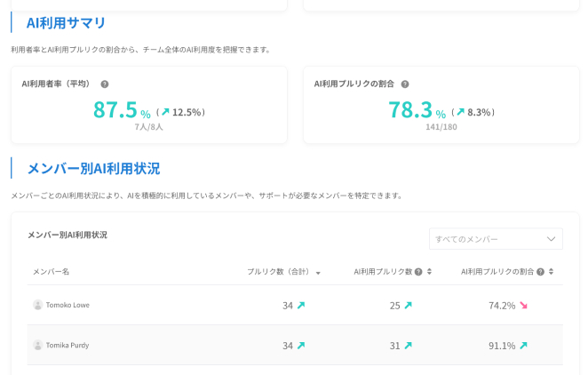This screenshot has height=375, width=588.
Task: Open help icon in AI利用プルリク数 column header
Action: [418, 272]
